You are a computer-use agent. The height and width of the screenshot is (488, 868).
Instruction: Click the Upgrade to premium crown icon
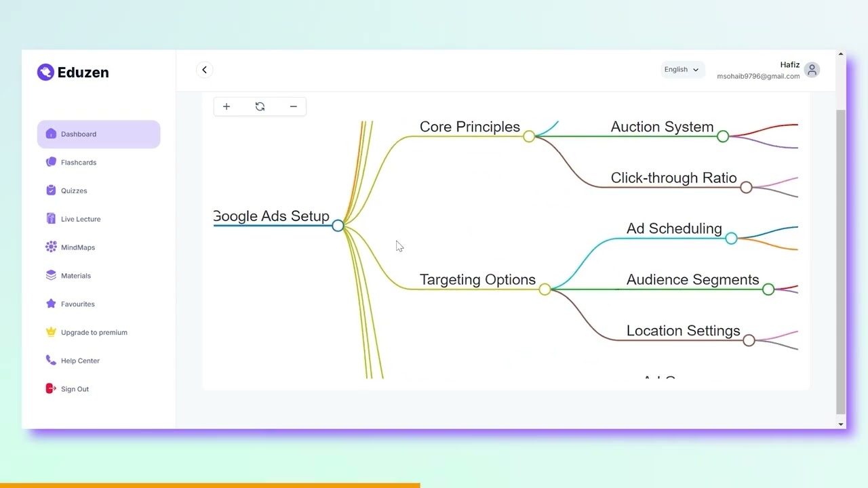coord(51,332)
